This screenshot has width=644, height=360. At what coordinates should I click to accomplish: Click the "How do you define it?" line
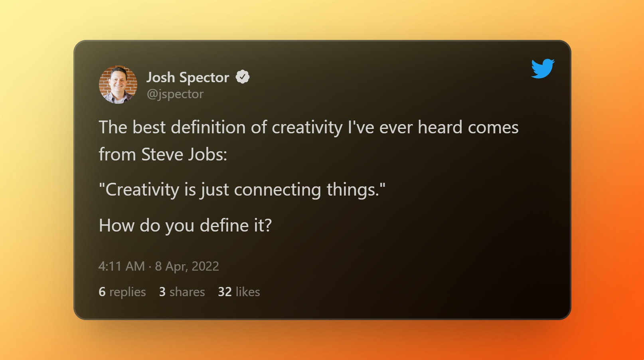185,225
